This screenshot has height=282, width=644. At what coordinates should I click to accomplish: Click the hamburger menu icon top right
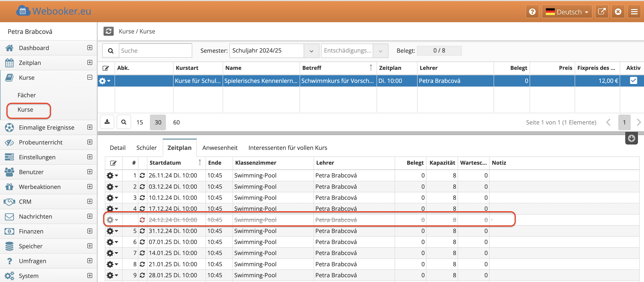634,12
